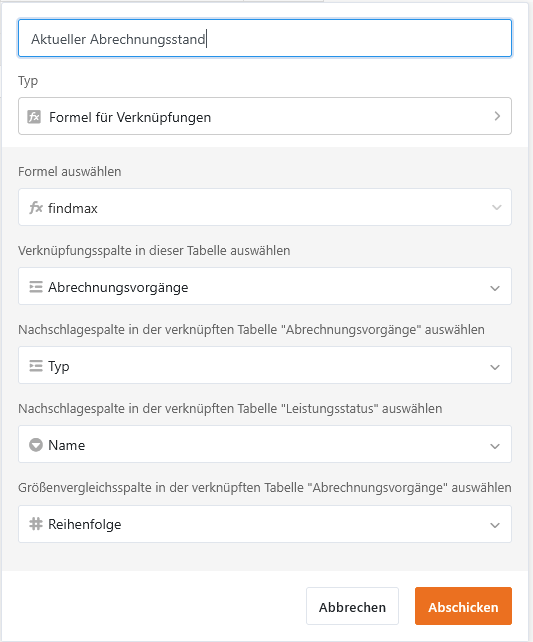Open the Formel für Verknüpfungen type field
This screenshot has height=642, width=533.
tap(265, 116)
